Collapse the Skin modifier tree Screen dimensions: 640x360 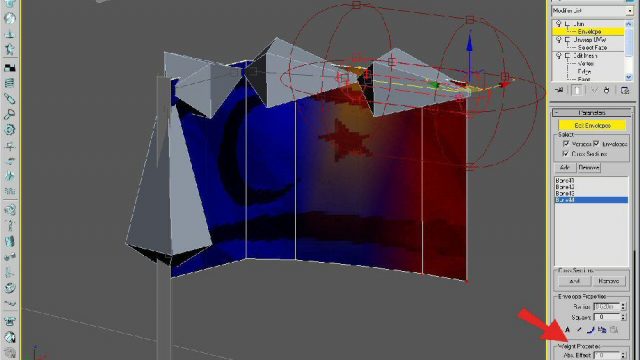[x=567, y=24]
